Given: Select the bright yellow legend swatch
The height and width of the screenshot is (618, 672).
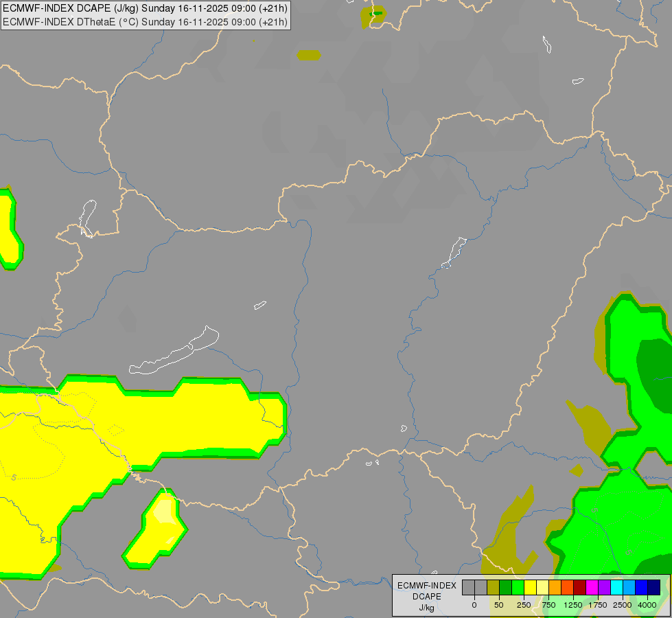Looking at the screenshot, I should [530, 587].
